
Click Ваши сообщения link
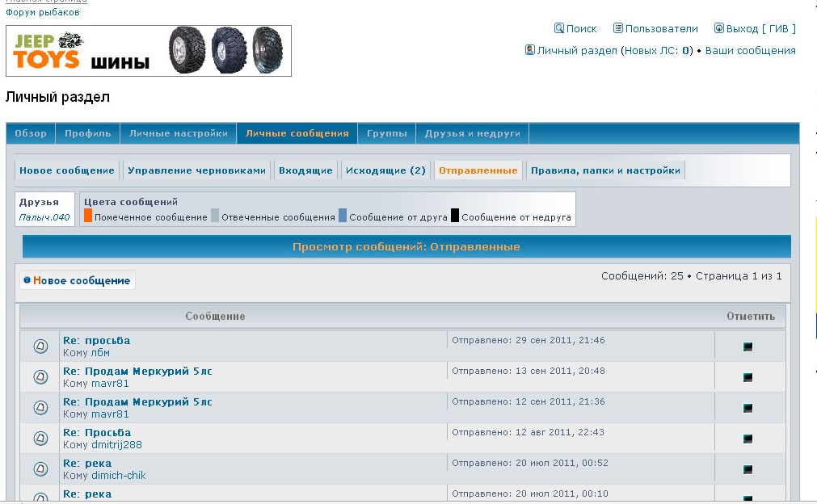click(x=750, y=50)
